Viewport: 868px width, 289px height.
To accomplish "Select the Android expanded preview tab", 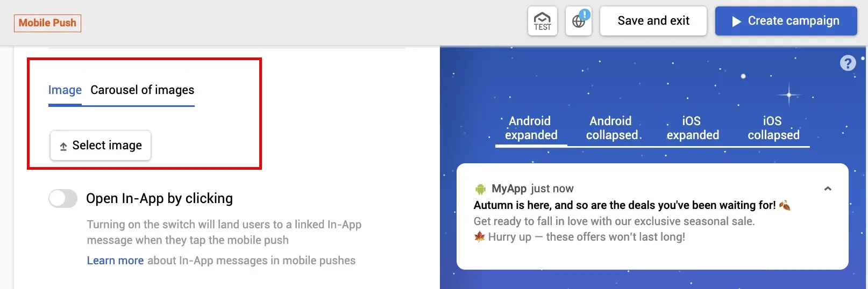I will click(531, 128).
